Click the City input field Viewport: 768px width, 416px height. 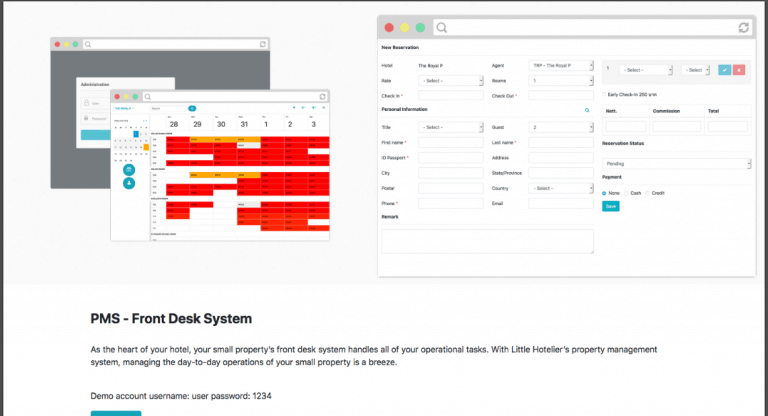tap(451, 173)
